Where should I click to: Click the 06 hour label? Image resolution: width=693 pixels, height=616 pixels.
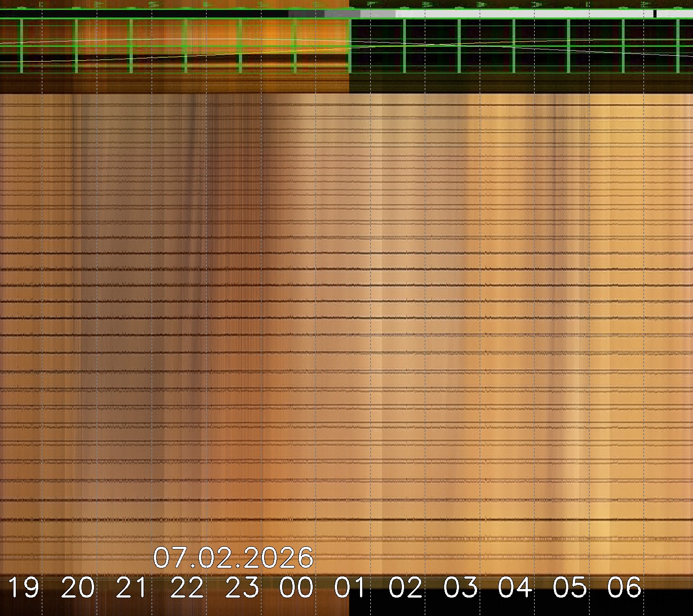[624, 587]
